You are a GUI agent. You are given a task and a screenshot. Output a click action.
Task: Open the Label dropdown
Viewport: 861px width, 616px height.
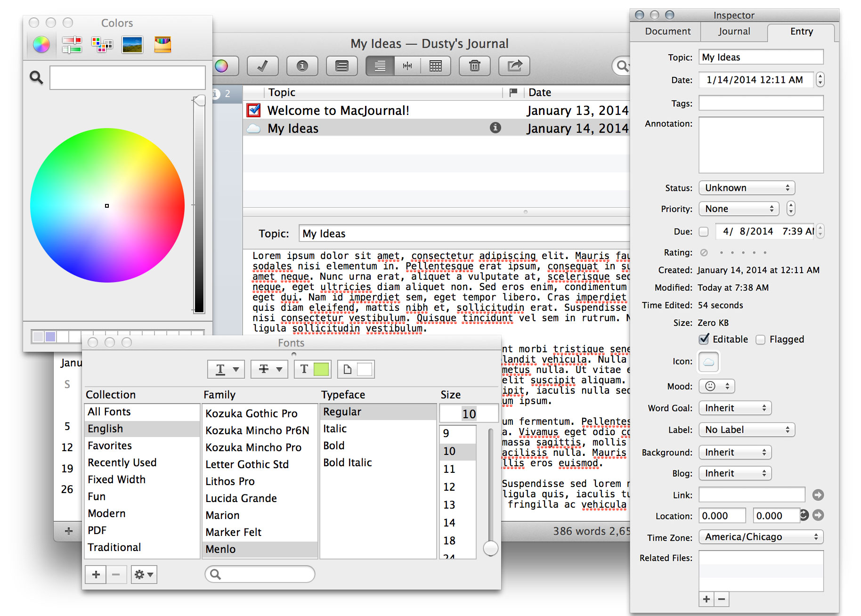point(747,430)
